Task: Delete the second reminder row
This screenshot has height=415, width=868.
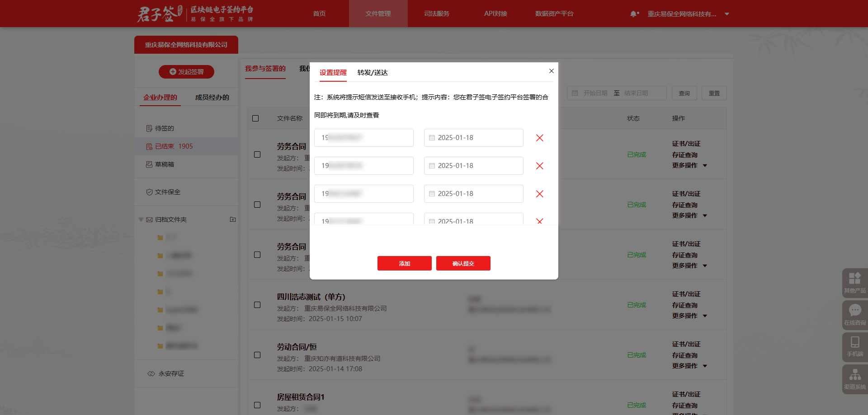Action: click(539, 166)
